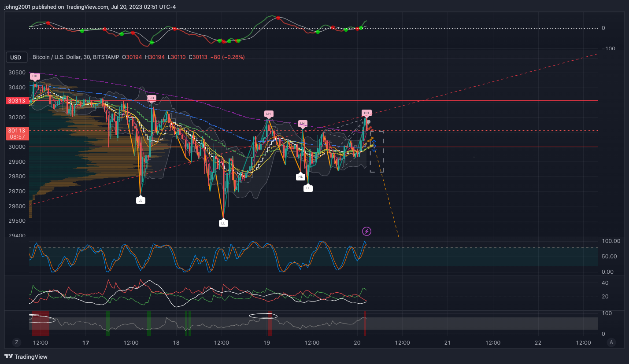629x364 pixels.
Task: Click the 30200 price axis label
Action: (16, 118)
